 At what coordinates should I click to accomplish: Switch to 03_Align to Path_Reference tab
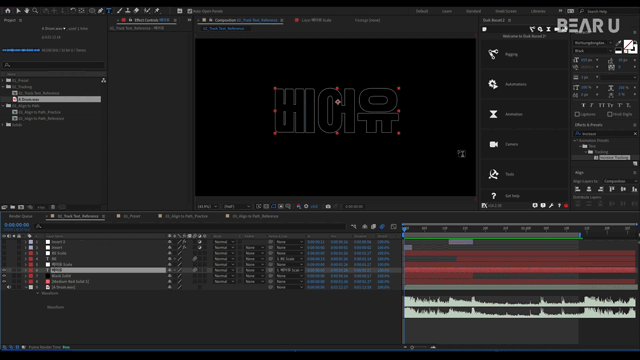tap(256, 216)
